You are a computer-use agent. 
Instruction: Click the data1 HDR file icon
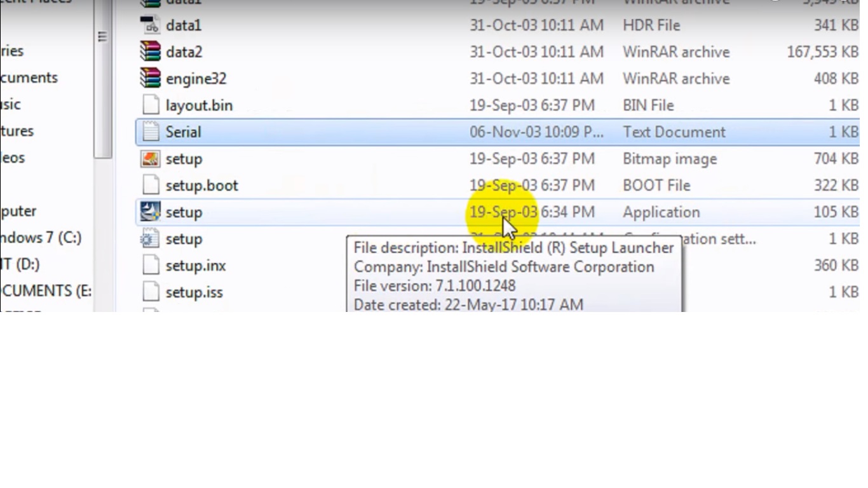click(151, 25)
